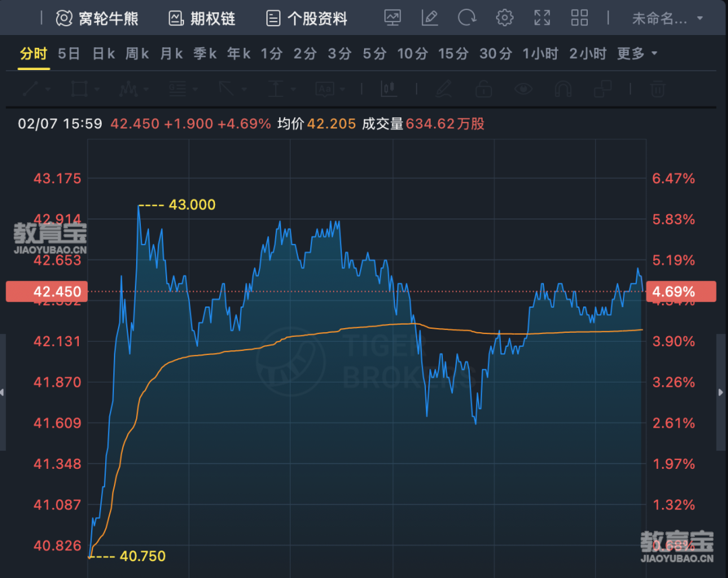Toggle drawings visibility eye icon
This screenshot has width=728, height=578.
[523, 88]
